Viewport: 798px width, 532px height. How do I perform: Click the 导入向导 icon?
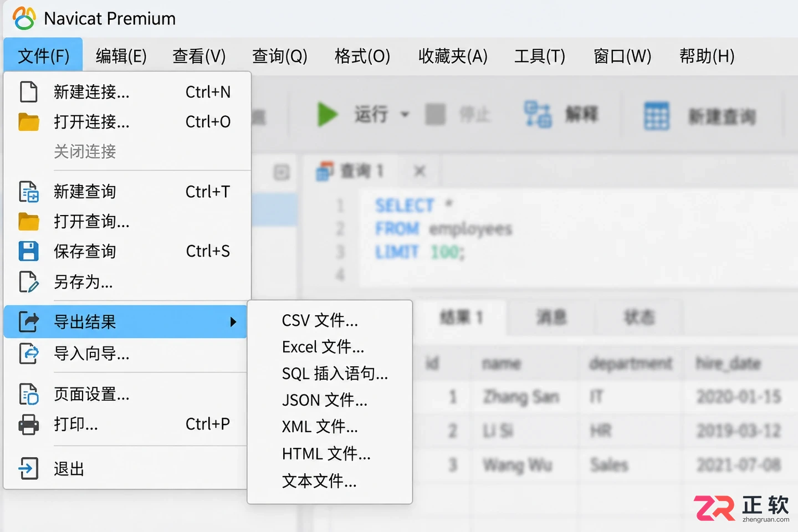[29, 353]
